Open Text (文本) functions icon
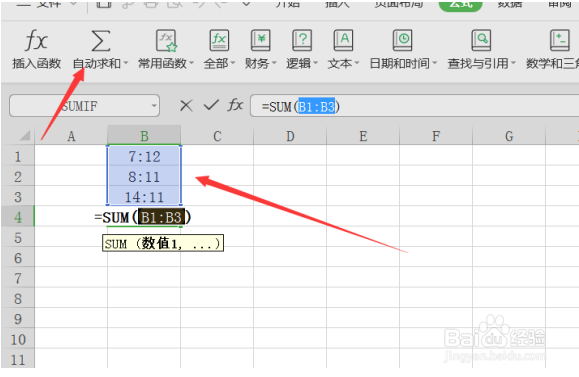Screen dimensions: 579x377 click(343, 40)
